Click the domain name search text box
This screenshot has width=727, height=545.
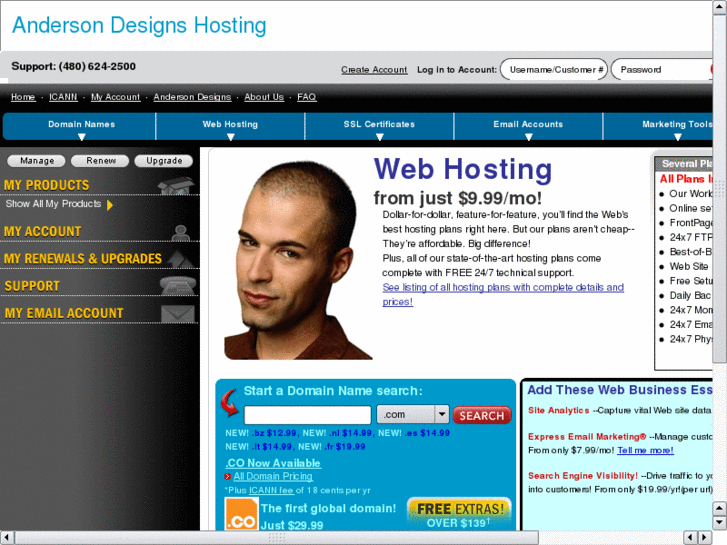[x=307, y=415]
